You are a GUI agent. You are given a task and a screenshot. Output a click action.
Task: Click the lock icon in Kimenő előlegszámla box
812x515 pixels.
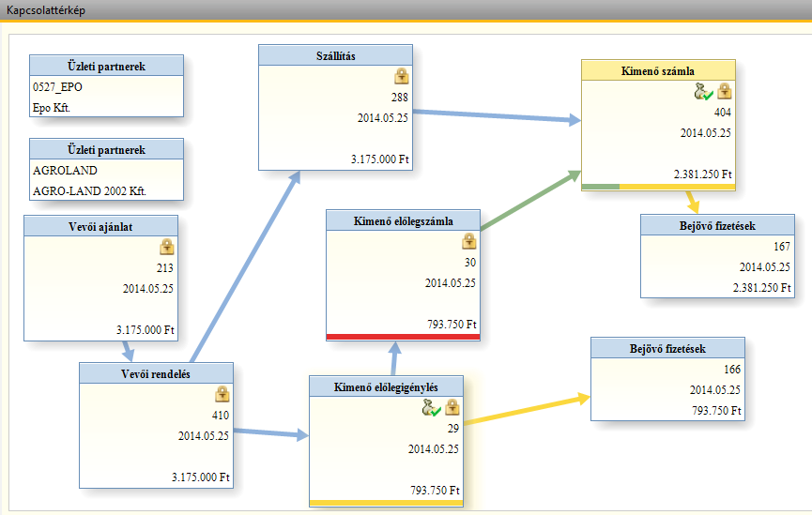coord(469,241)
